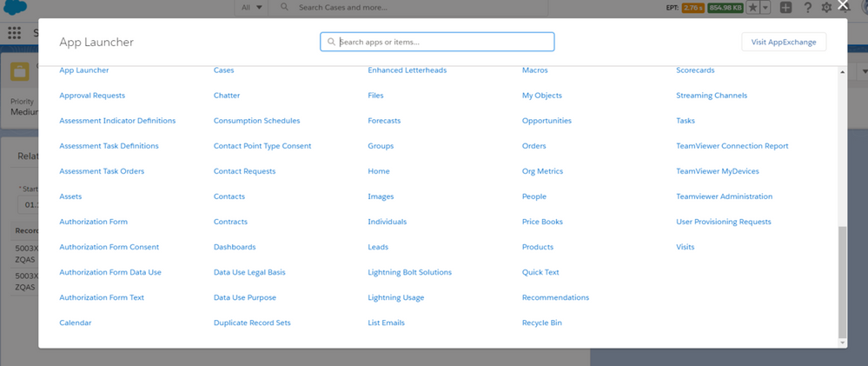This screenshot has height=366, width=868.
Task: Open Data Use Legal Basis
Action: coord(249,272)
